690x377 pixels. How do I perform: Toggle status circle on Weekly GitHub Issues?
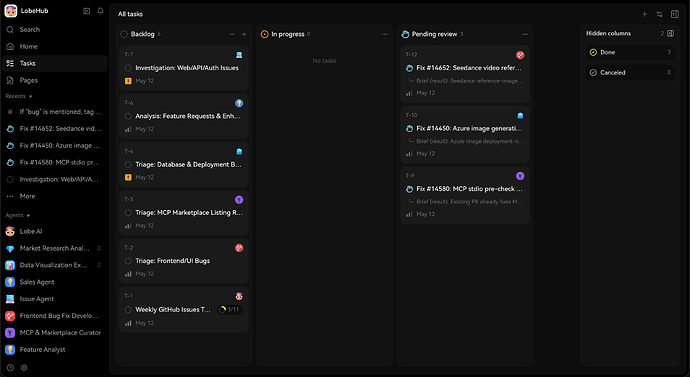tap(128, 310)
